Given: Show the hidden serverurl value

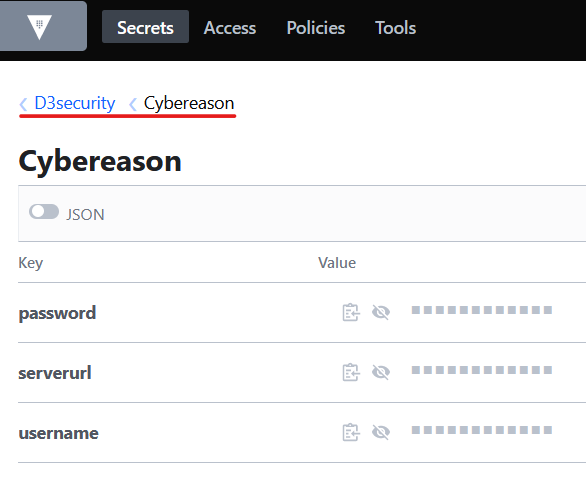Looking at the screenshot, I should (x=381, y=372).
